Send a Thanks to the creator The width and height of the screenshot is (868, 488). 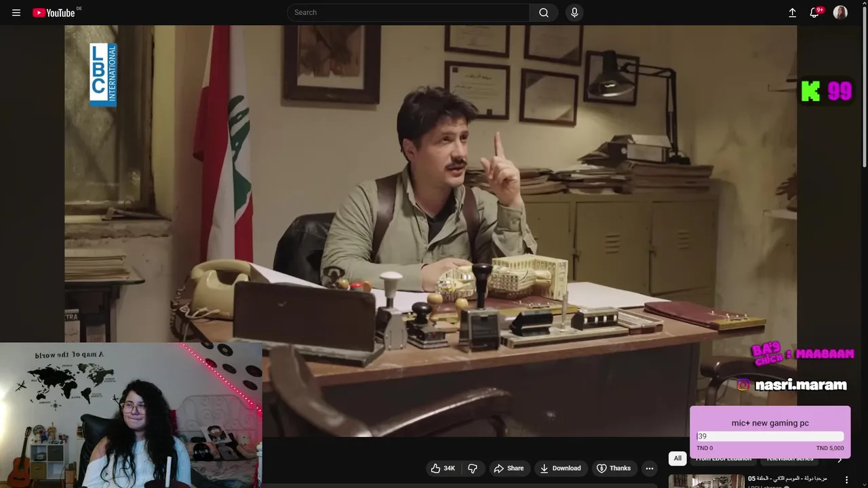[x=614, y=468]
